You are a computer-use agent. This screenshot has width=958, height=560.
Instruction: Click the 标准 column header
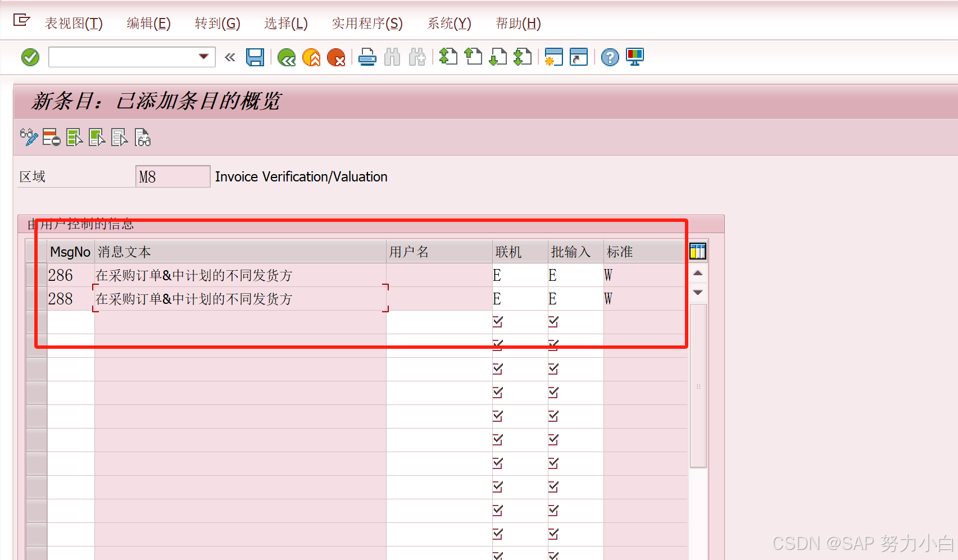pos(646,252)
